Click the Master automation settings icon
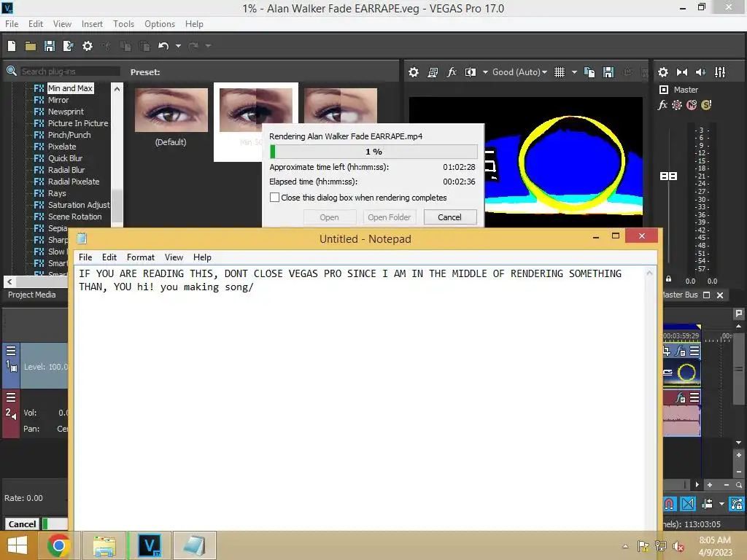Viewport: 747px width, 560px height. click(x=677, y=105)
